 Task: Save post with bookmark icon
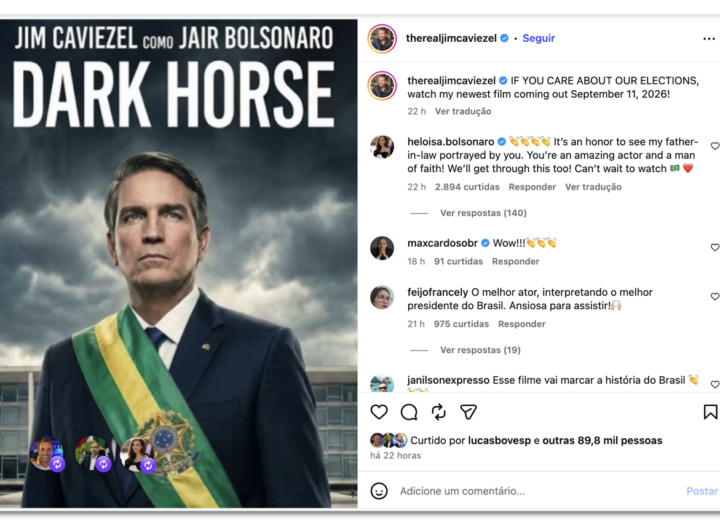point(710,412)
